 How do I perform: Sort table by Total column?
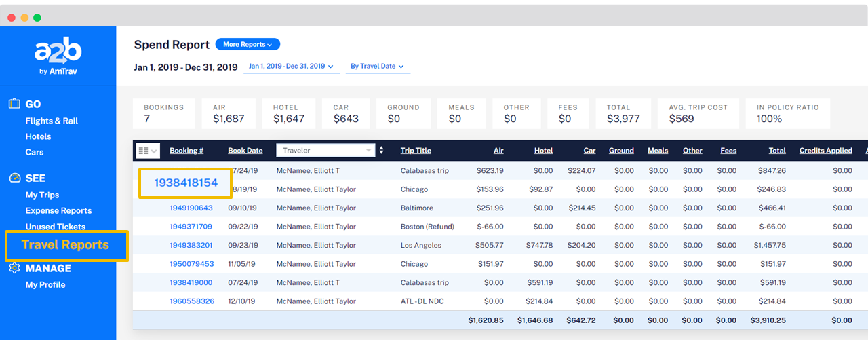point(776,151)
